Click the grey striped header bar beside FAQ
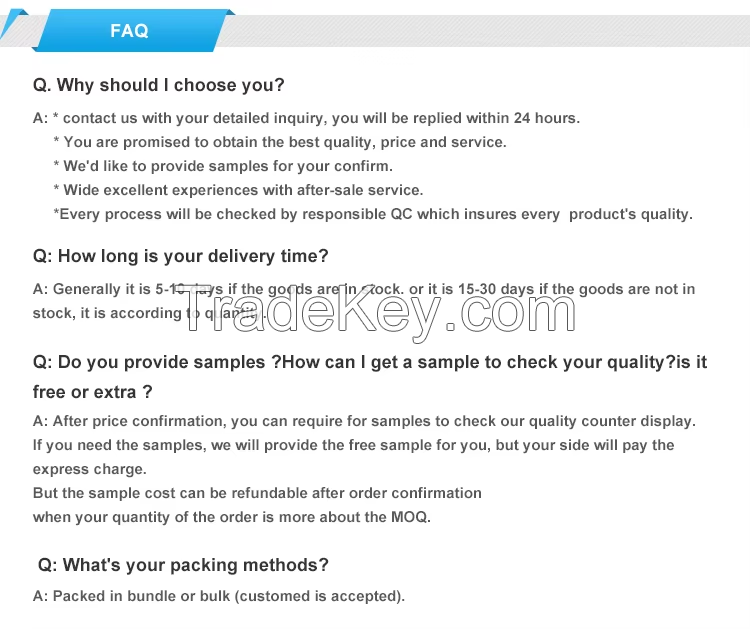Image resolution: width=750 pixels, height=629 pixels. point(488,31)
